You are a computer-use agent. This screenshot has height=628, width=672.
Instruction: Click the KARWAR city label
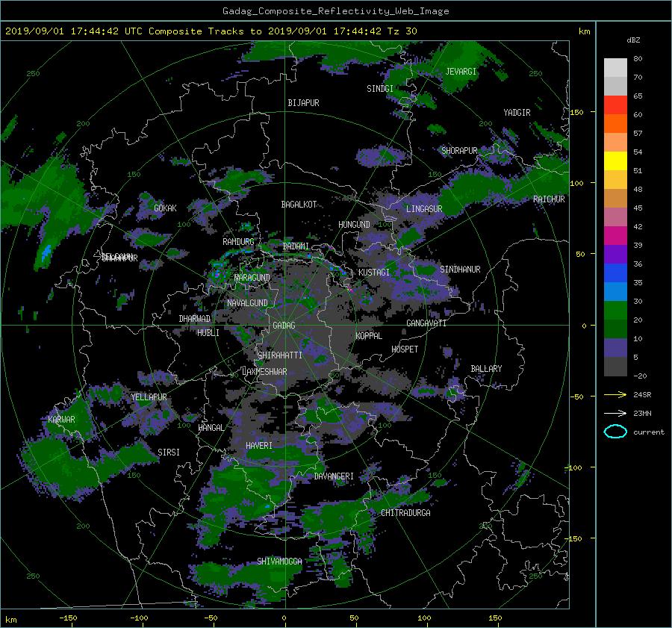[61, 419]
